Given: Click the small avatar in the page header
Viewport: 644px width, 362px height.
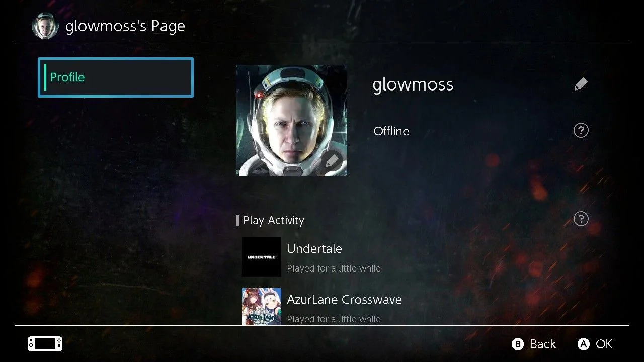Looking at the screenshot, I should 45,26.
